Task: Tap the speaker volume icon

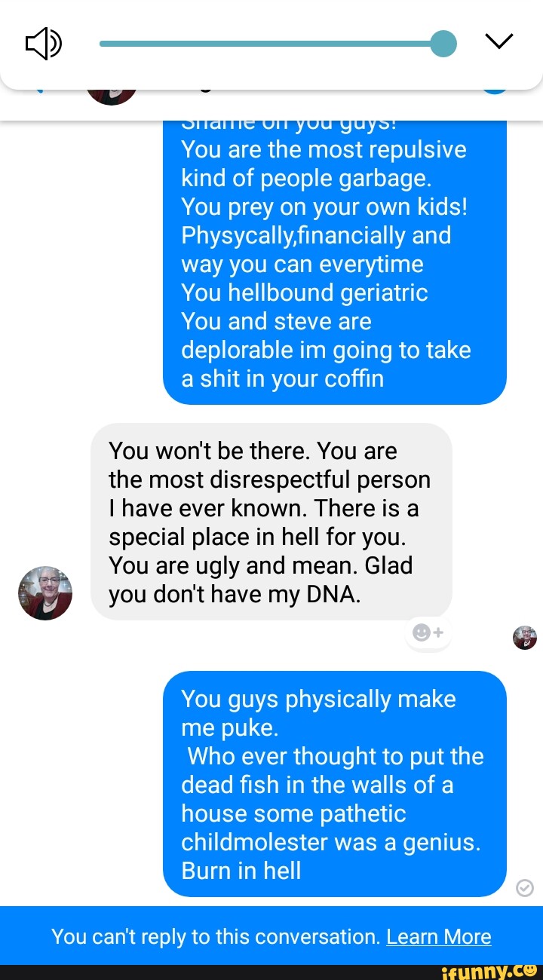Action: click(44, 43)
